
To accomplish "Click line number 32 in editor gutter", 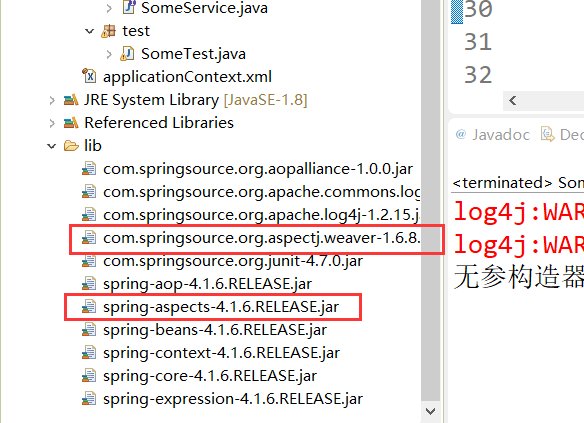I will (478, 75).
